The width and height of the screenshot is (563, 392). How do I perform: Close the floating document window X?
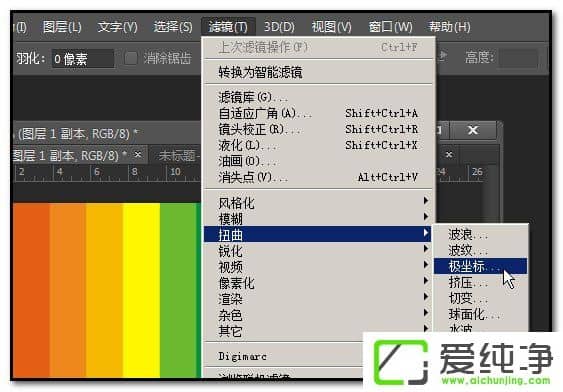[x=473, y=130]
